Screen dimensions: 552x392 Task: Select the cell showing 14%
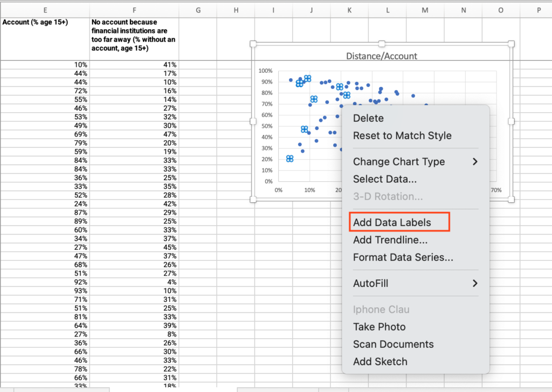[134, 100]
